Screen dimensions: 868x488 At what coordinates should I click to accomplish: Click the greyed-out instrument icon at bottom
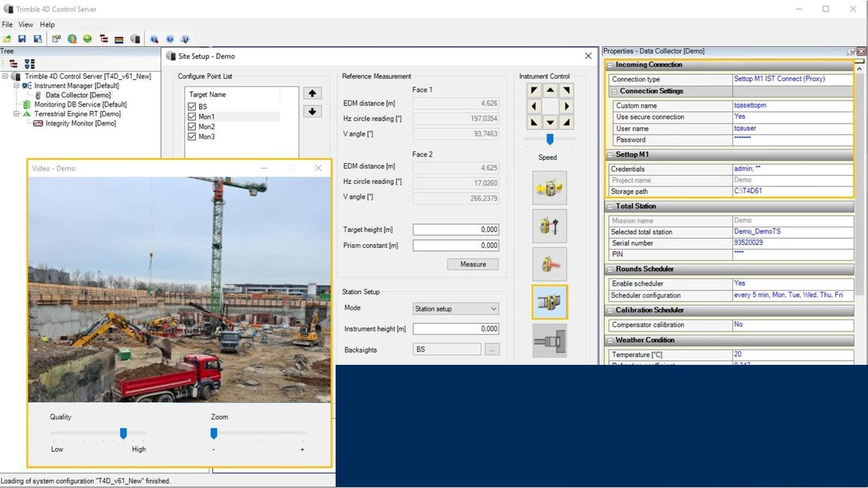[x=550, y=341]
